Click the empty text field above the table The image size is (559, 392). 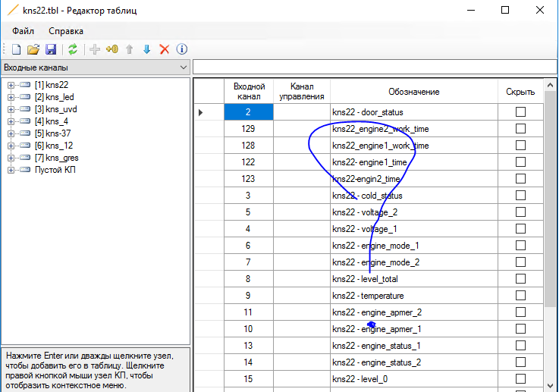tap(375, 67)
